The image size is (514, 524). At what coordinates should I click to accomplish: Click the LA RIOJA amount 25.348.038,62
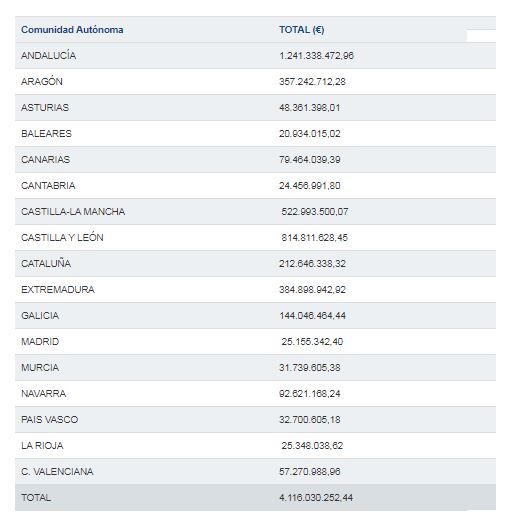312,446
